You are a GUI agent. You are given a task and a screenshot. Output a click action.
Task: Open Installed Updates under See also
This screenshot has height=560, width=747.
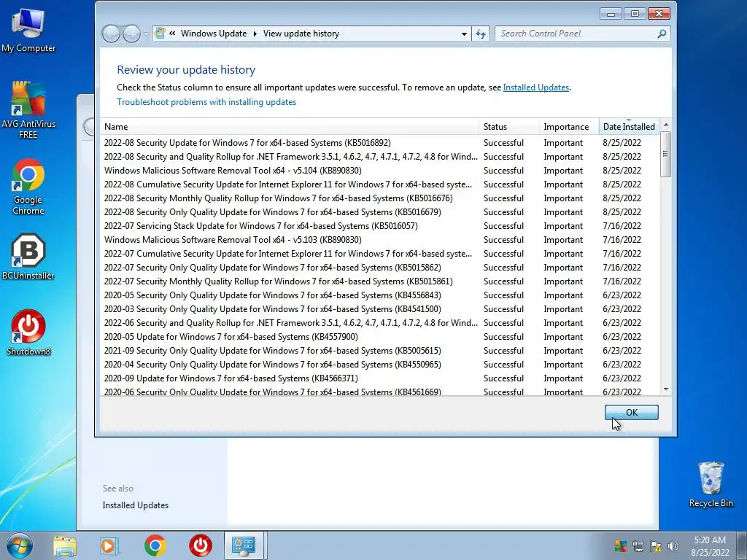click(x=135, y=505)
